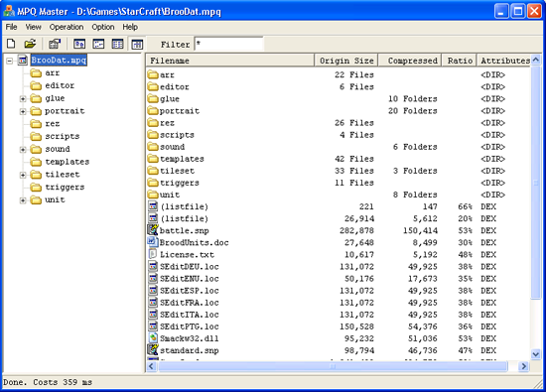This screenshot has width=546, height=392.
Task: Click the SEditDEU.loc file icon
Action: (x=153, y=266)
